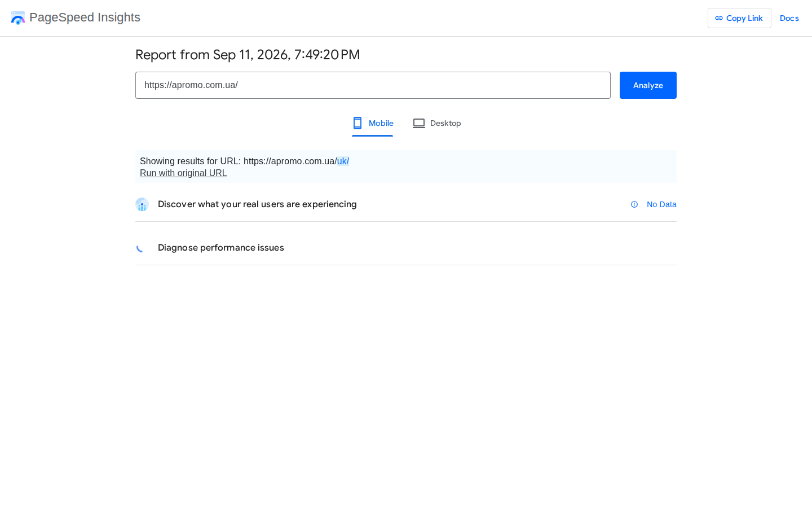Screen dimensions: 812x508
Task: Click the report date heading text
Action: 248,55
